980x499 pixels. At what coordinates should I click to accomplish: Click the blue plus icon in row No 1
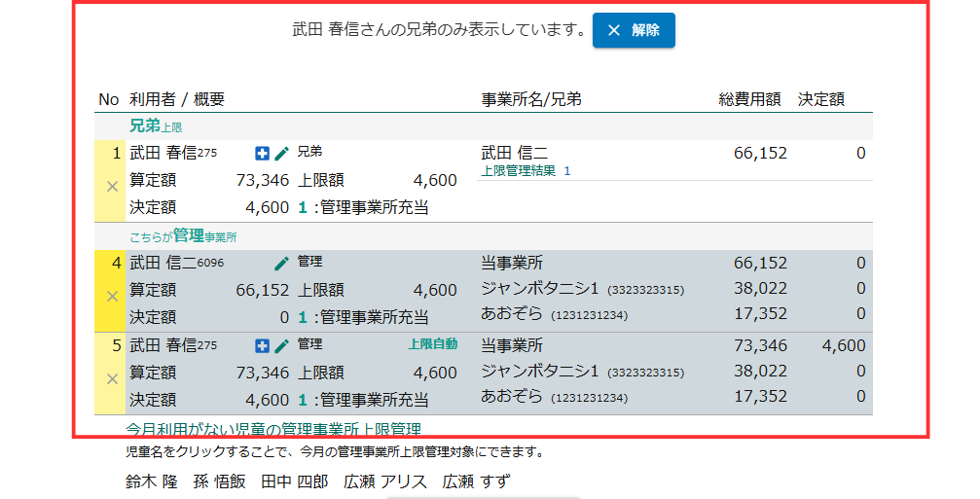262,153
